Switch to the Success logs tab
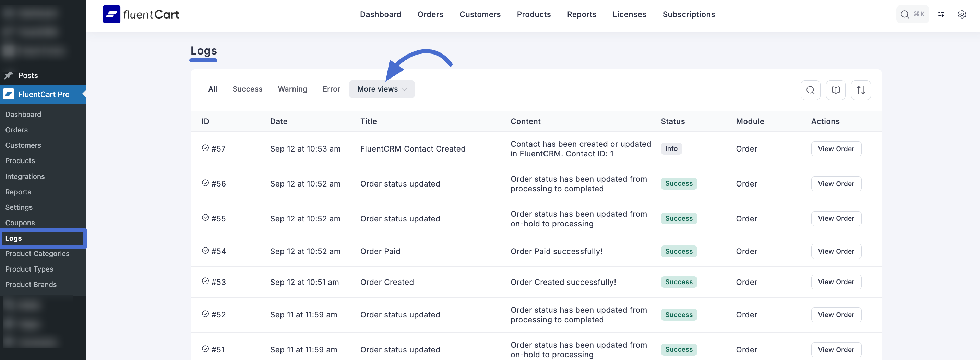 [x=247, y=89]
